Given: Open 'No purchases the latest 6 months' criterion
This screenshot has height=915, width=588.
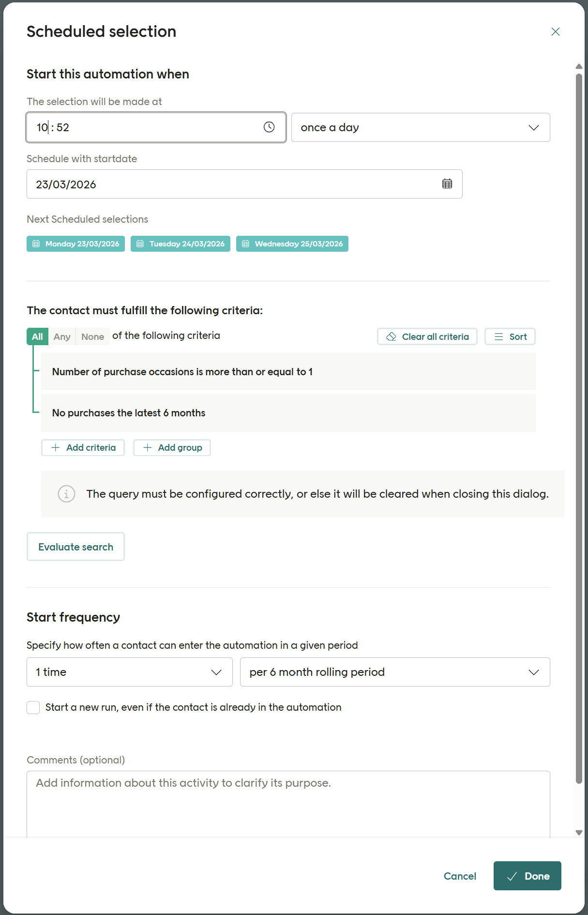Looking at the screenshot, I should (288, 413).
